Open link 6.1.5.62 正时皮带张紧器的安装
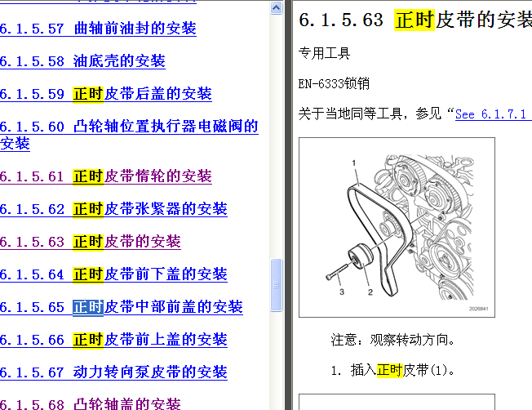This screenshot has height=410, width=532. tap(113, 209)
